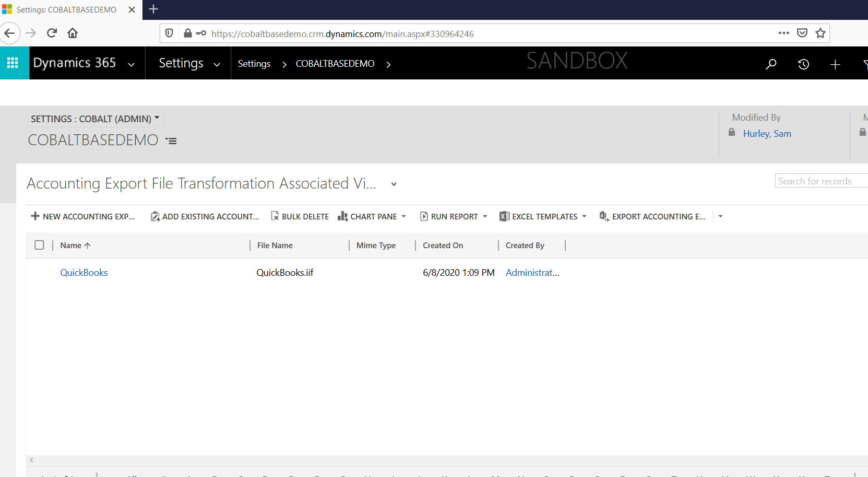The height and width of the screenshot is (477, 868).
Task: Click the 6/8/2020 1:09 PM date cell
Action: click(458, 272)
